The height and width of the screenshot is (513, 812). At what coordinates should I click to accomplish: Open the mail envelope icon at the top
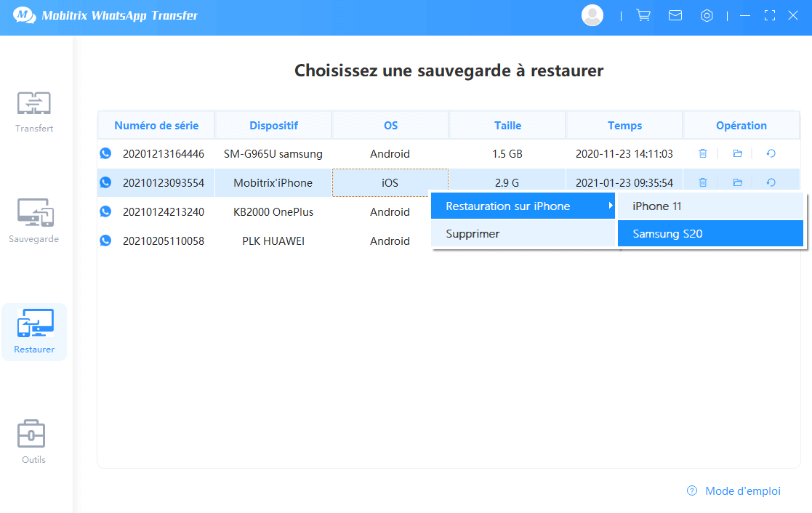coord(675,15)
